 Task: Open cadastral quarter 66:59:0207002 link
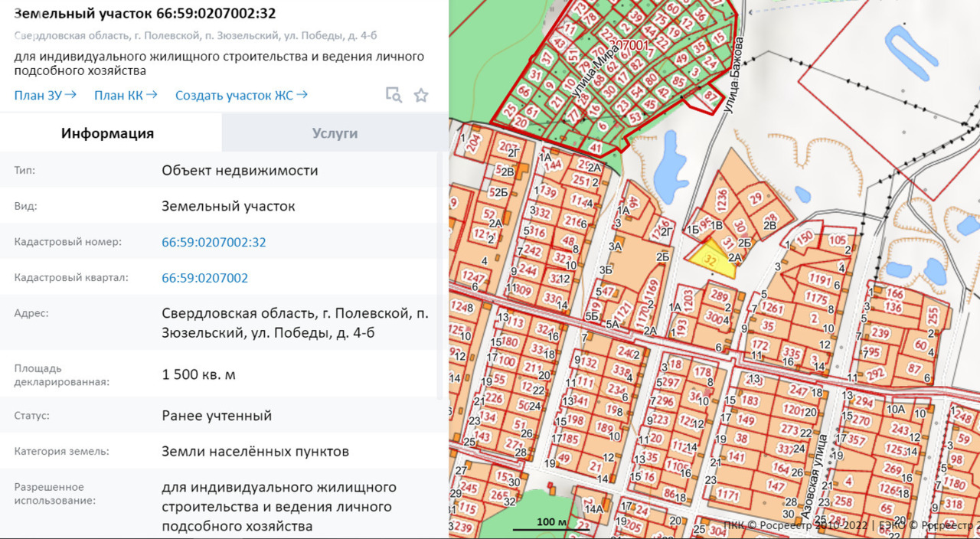(204, 278)
